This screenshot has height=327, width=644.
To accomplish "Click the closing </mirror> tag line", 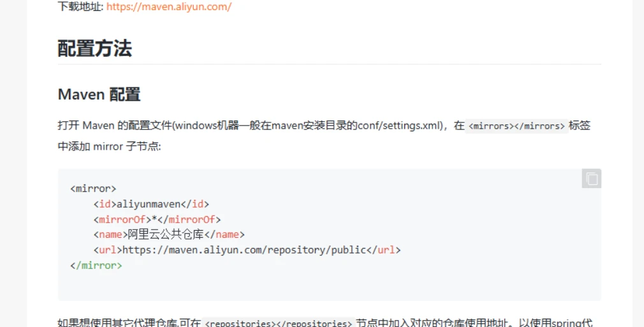I will (96, 265).
